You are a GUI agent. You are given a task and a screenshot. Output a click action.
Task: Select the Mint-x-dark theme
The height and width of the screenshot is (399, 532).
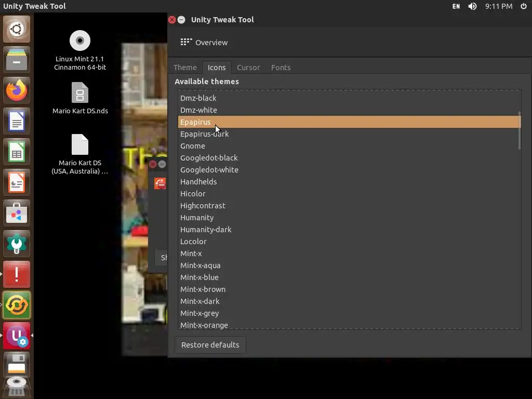[x=349, y=301]
